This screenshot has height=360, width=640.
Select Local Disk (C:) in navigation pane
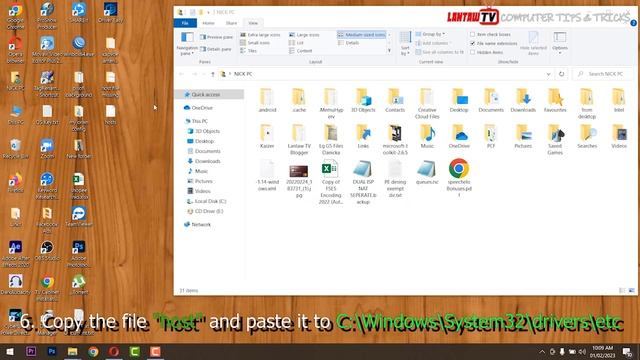[x=207, y=201]
